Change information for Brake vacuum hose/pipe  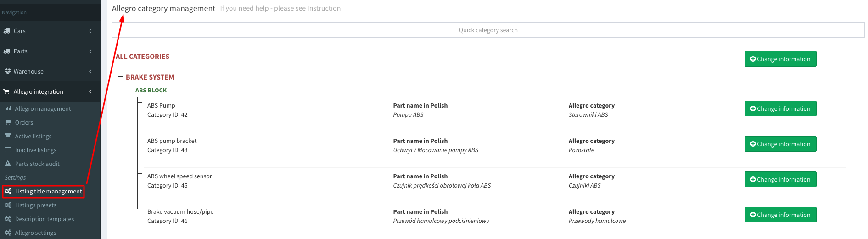[x=780, y=215]
